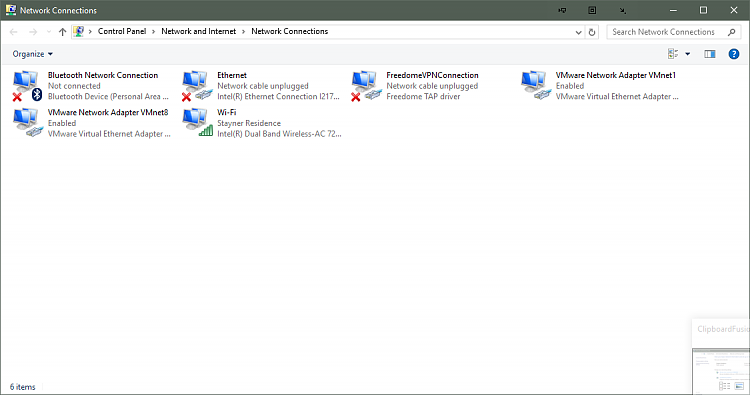Image resolution: width=750 pixels, height=395 pixels.
Task: Click the address bar control panel icon
Action: pyautogui.click(x=78, y=32)
